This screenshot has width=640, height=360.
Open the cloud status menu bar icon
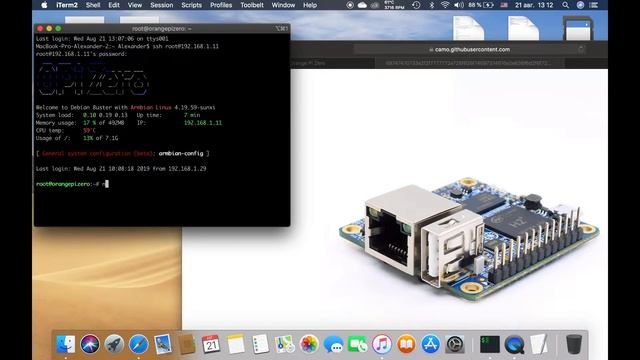coord(362,5)
